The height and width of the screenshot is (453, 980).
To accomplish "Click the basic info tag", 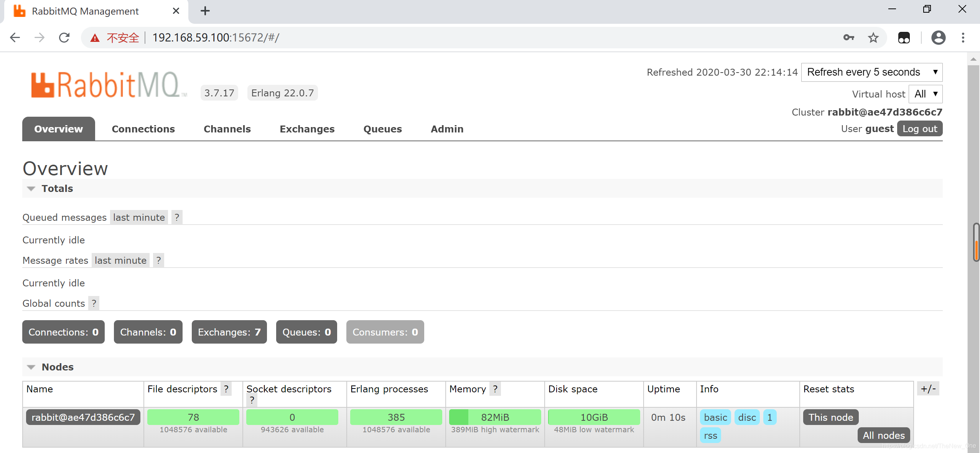I will click(715, 417).
